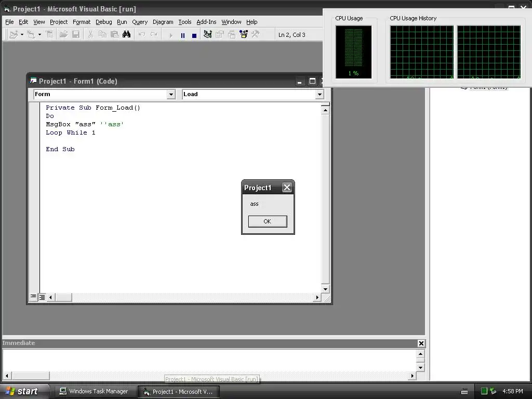
Task: Open the Add Form dropdown arrow
Action: 39,35
